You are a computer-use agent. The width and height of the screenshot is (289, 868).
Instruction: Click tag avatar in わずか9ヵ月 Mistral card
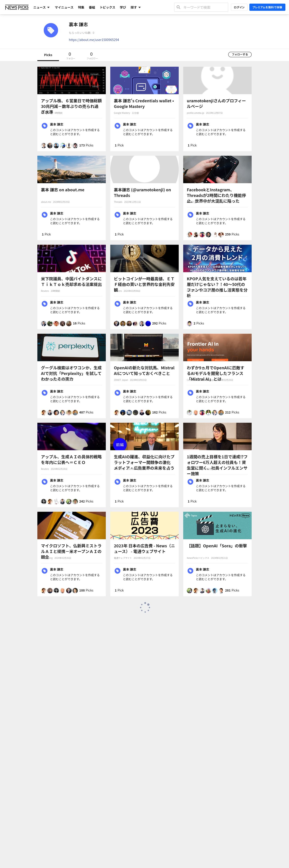(190, 393)
